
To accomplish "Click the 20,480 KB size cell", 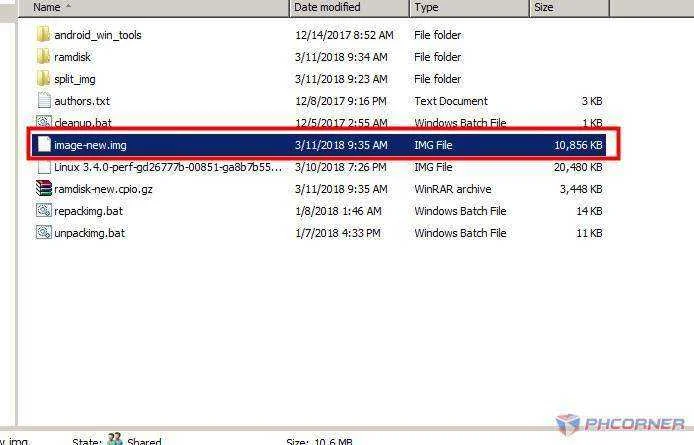I will click(578, 167).
